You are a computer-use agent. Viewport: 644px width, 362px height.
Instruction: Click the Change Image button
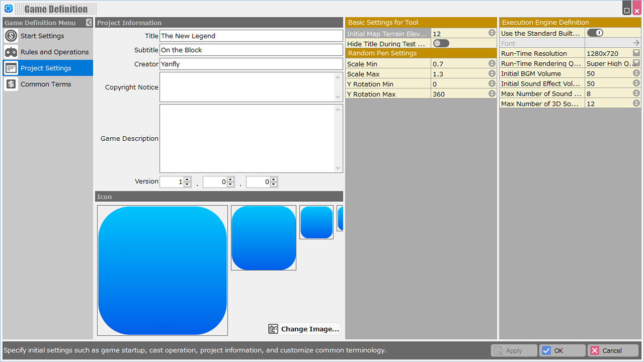(304, 329)
